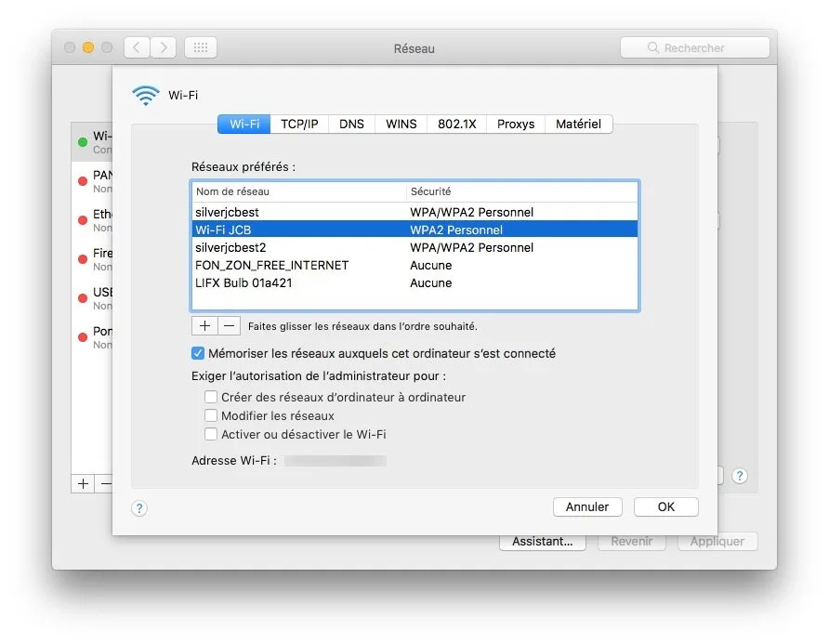This screenshot has height=644, width=829.
Task: Select the Ethernet service in sidebar
Action: [x=92, y=220]
